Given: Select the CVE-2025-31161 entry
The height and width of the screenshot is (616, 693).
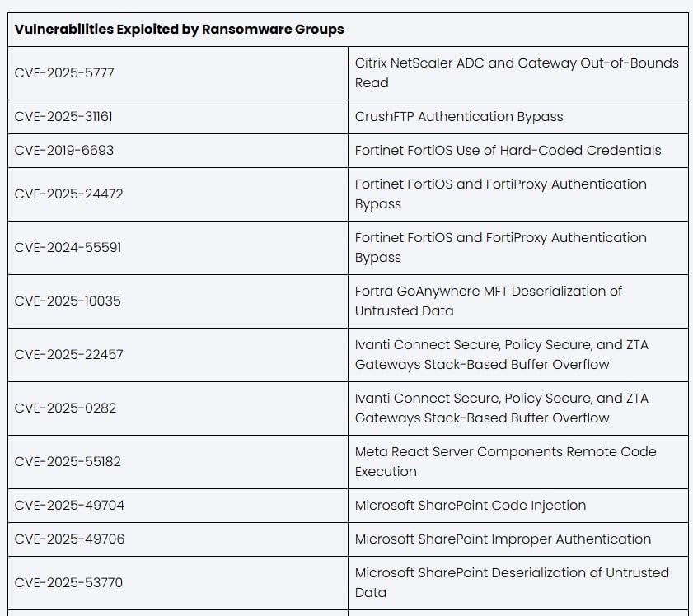Looking at the screenshot, I should coord(63,117).
